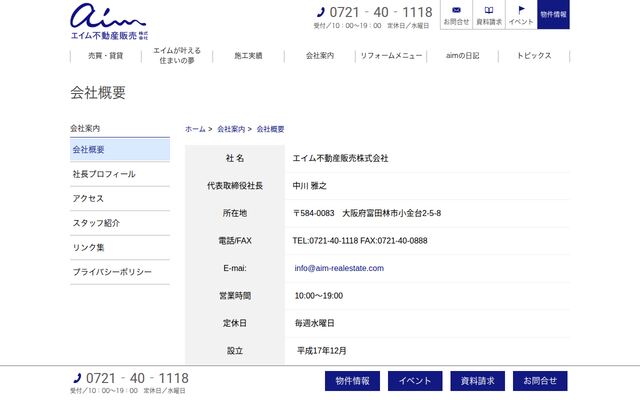Click the イベント button in footer bar
640x400 pixels.
pos(415,381)
